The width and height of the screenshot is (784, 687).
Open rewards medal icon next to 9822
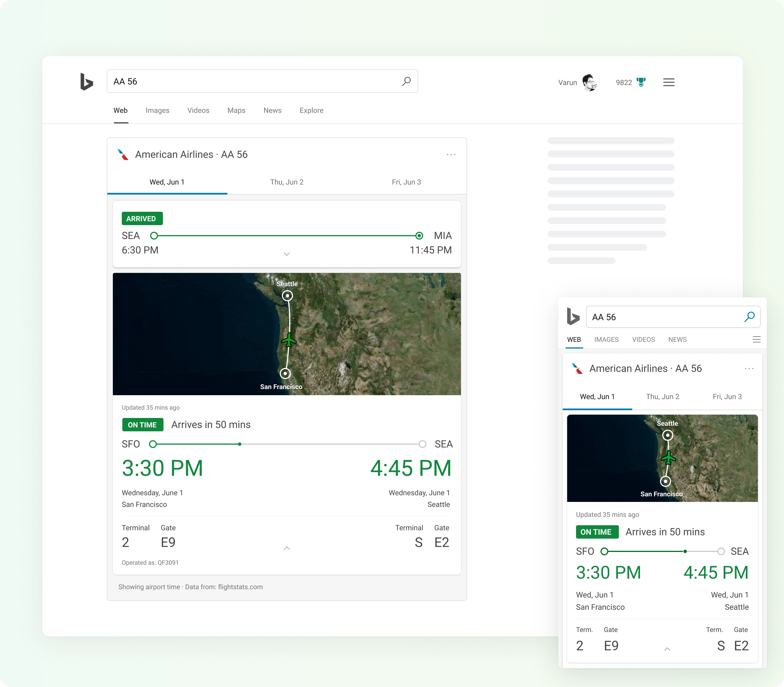(x=641, y=83)
